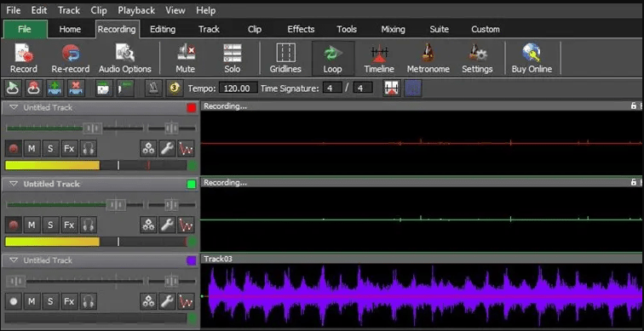Solo the green track with S
Image resolution: width=644 pixels, height=331 pixels.
pyautogui.click(x=50, y=225)
